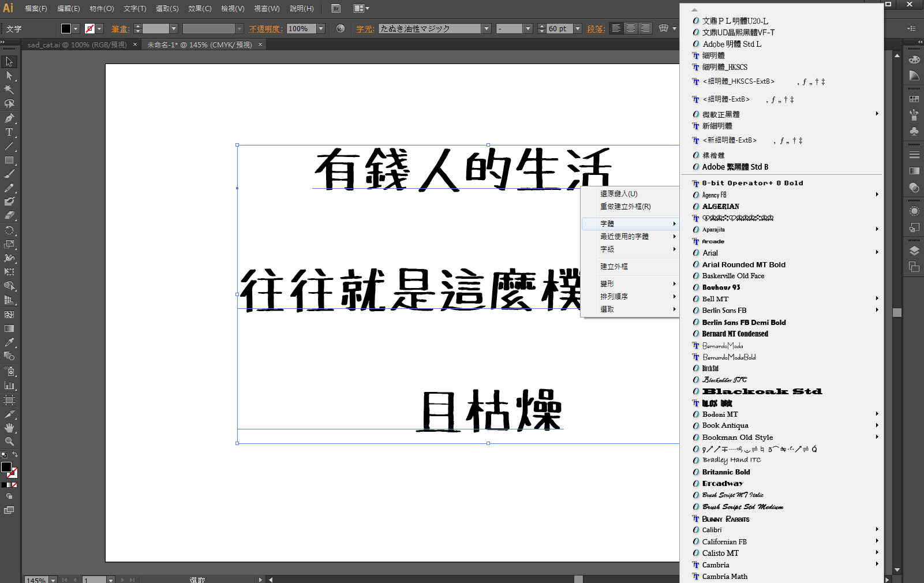
Task: Select the Direct Selection tool
Action: (9, 76)
